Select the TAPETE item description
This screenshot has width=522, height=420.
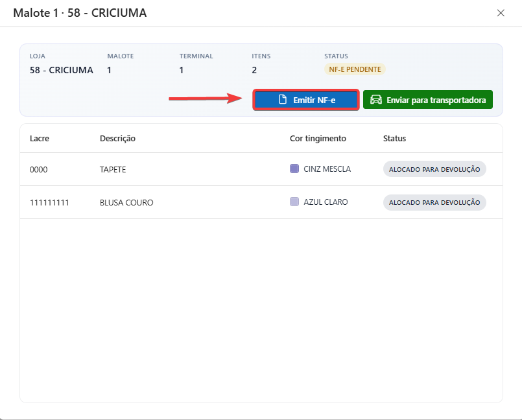click(x=113, y=170)
